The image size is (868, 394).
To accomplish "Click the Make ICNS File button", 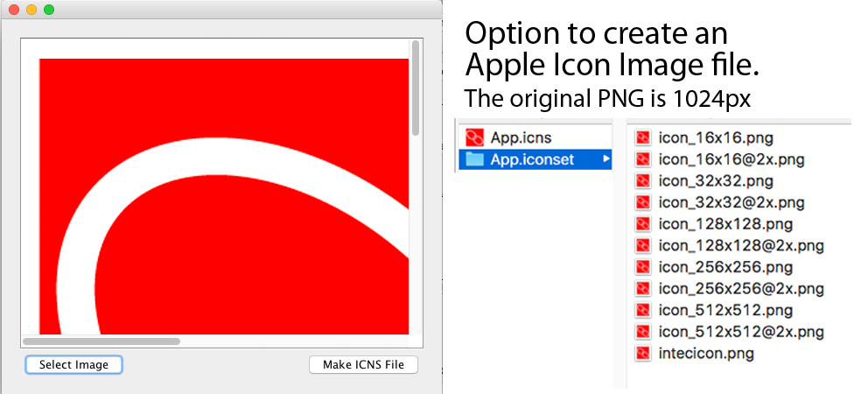I will pos(363,364).
